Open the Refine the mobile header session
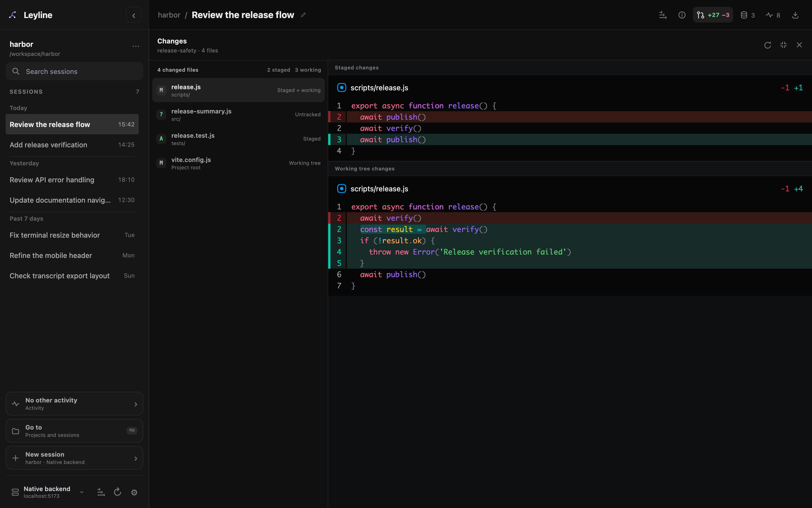 (72, 255)
